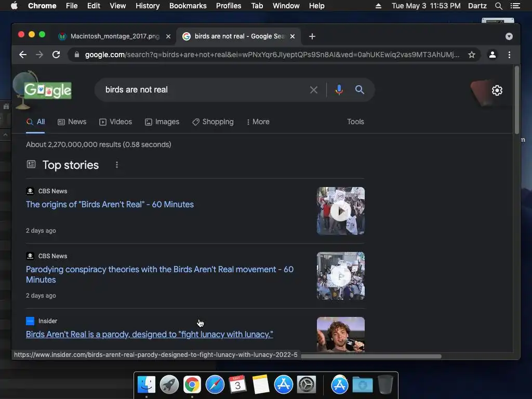Image resolution: width=532 pixels, height=399 pixels.
Task: Open the View menu
Action: [118, 6]
